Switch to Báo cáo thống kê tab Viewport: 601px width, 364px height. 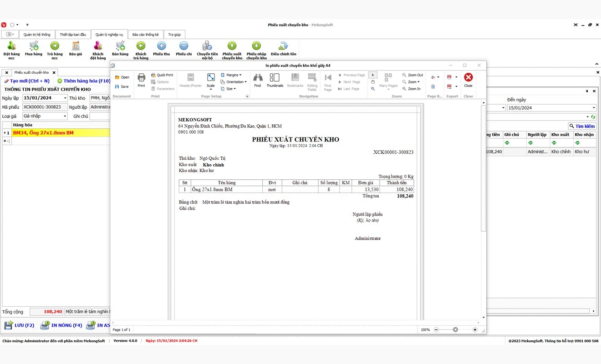coord(146,35)
